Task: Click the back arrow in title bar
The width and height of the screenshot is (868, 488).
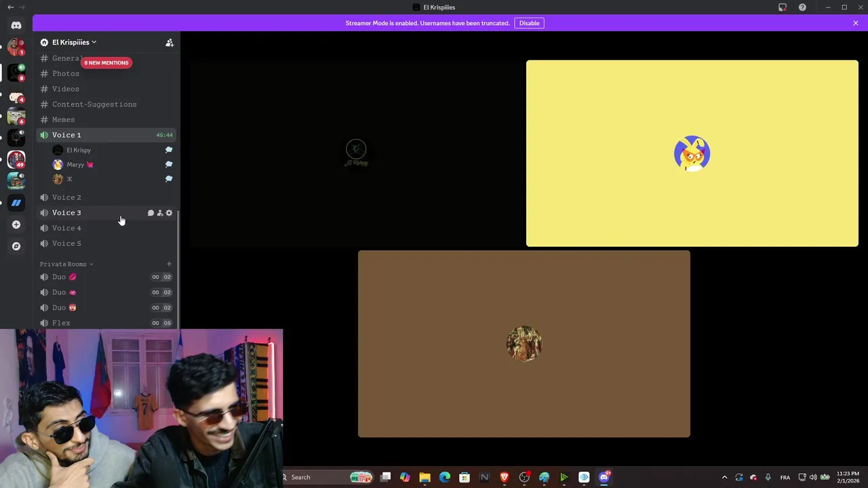Action: click(x=10, y=7)
